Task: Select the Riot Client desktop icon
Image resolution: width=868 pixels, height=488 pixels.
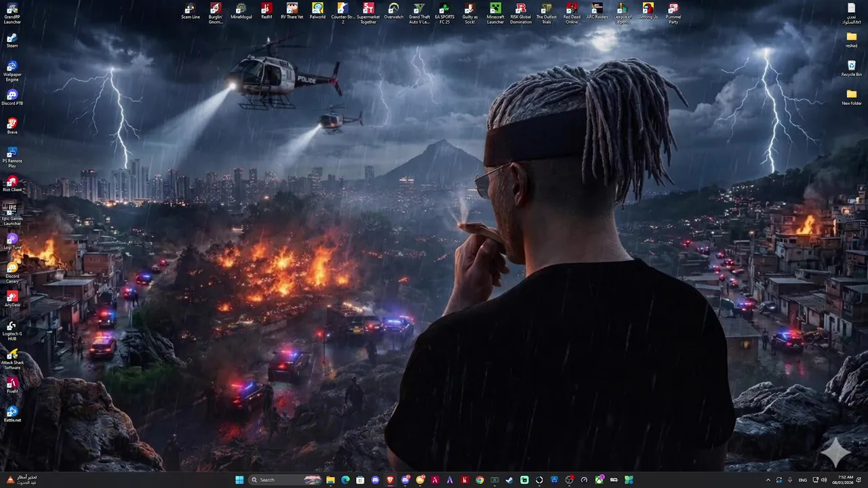Action: (x=12, y=184)
